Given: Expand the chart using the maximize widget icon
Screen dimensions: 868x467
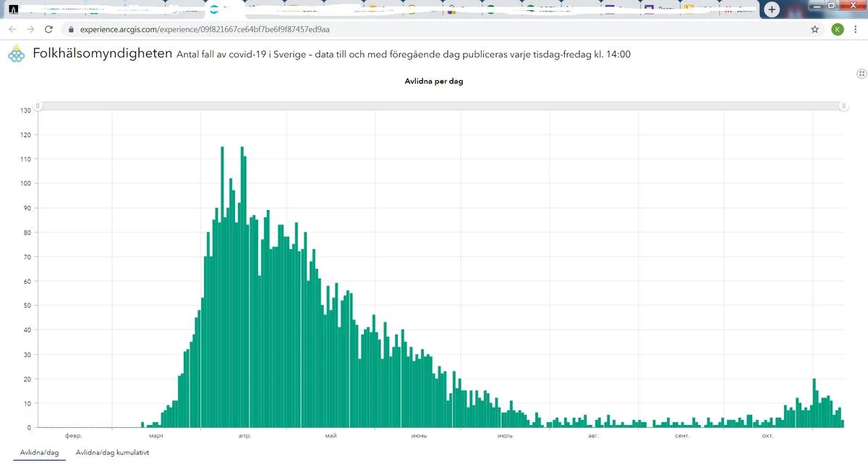Looking at the screenshot, I should click(x=861, y=74).
